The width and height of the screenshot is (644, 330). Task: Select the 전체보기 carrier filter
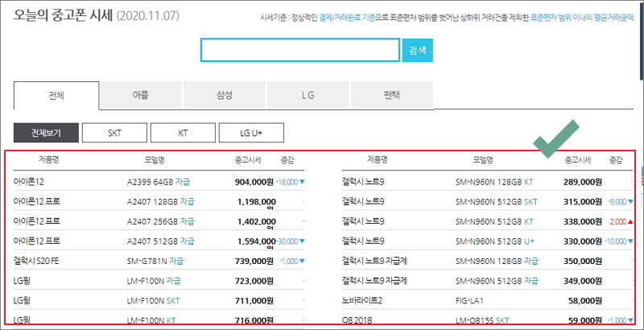pyautogui.click(x=46, y=133)
